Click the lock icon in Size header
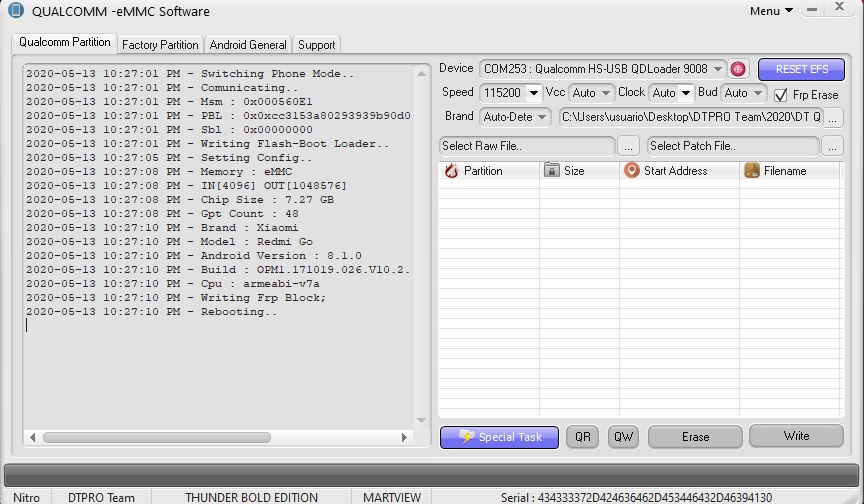864x504 pixels. pos(552,170)
